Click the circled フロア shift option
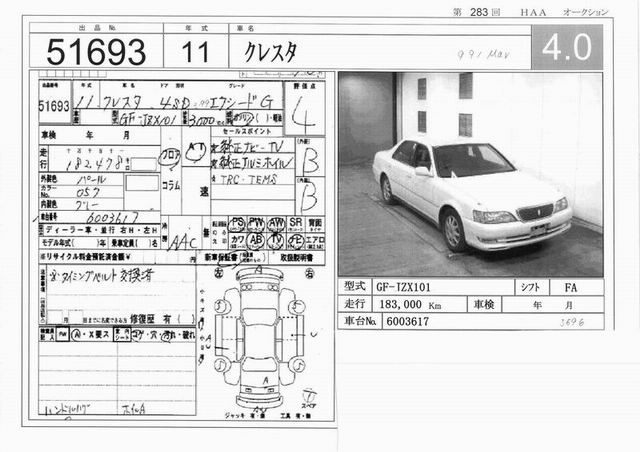640x452 pixels. [170, 156]
